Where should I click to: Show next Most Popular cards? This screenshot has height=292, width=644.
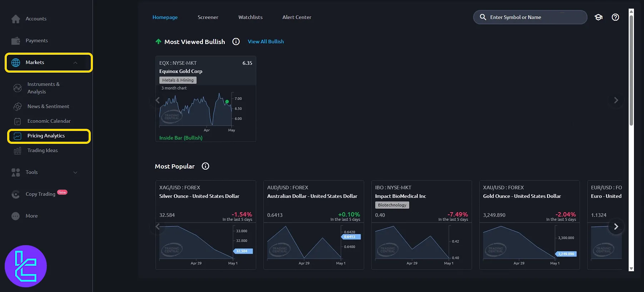pyautogui.click(x=616, y=227)
